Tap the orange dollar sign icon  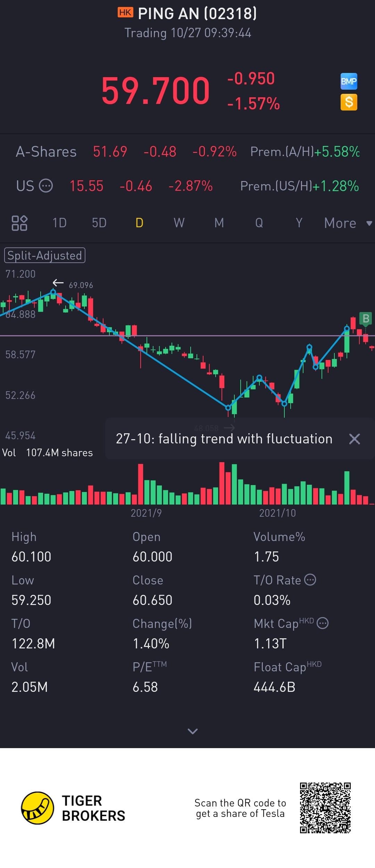[x=349, y=102]
